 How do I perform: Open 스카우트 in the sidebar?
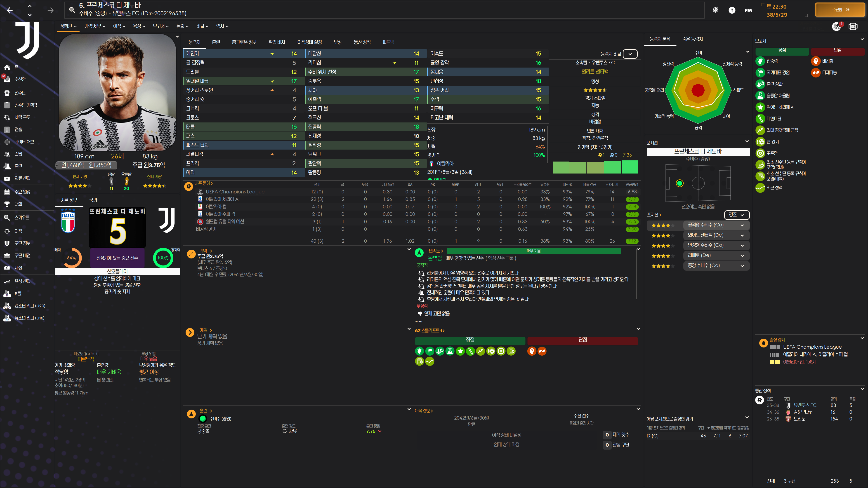(21, 218)
